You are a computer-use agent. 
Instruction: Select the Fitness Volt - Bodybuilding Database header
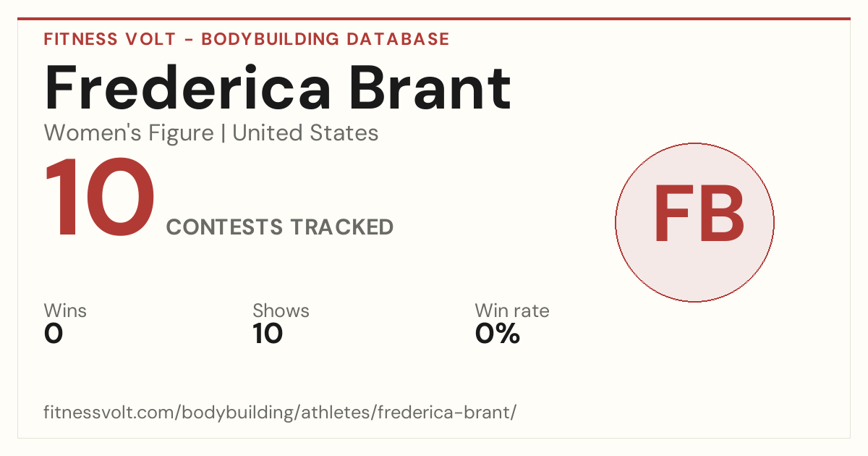pos(247,39)
